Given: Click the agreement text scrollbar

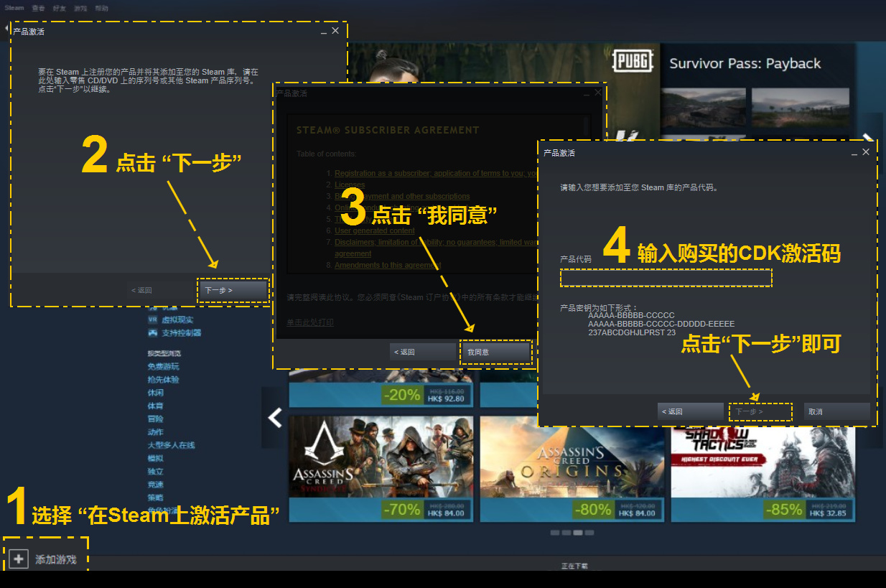Looking at the screenshot, I should (586, 194).
